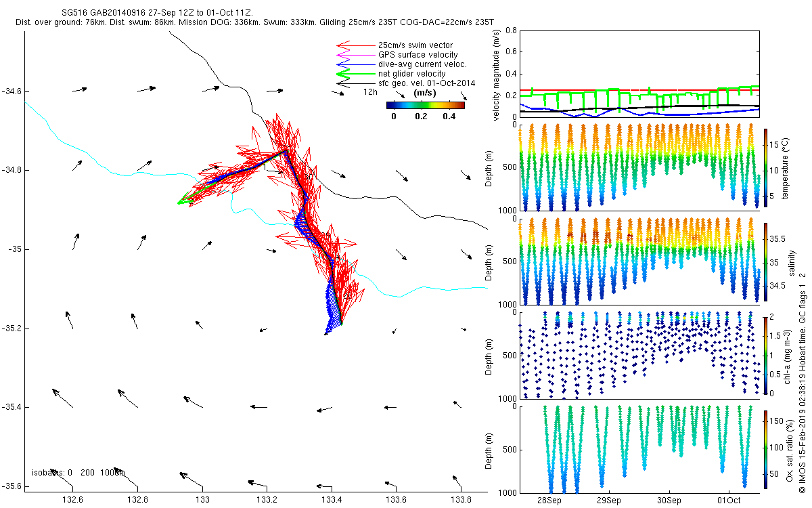Click the longitude label '132.6'

click(72, 500)
